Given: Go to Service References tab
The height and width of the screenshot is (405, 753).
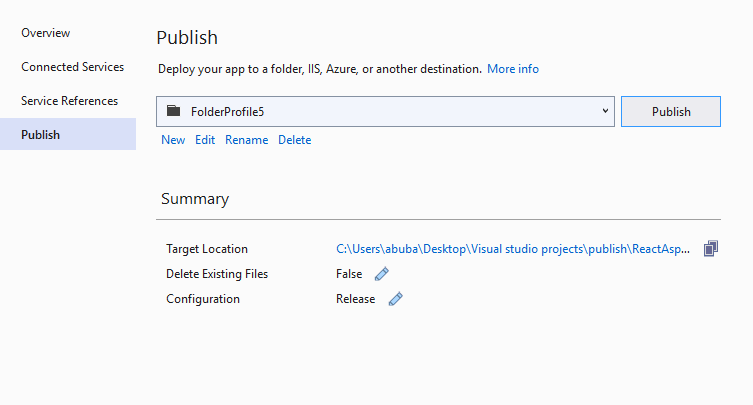Looking at the screenshot, I should [x=70, y=101].
